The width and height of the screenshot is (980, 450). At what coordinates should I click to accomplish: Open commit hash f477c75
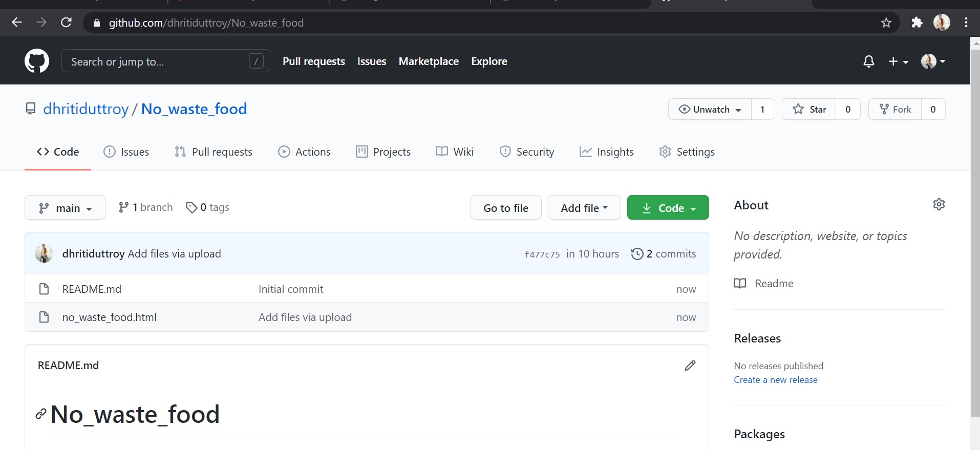(542, 254)
